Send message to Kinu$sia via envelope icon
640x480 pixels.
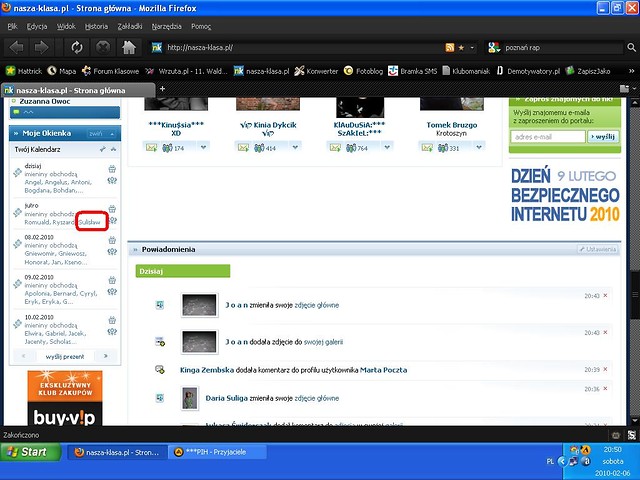(151, 148)
